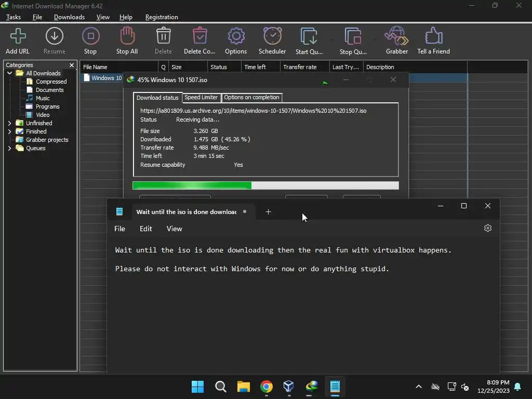Open VirtualBox from the taskbar
This screenshot has width=532, height=399.
pyautogui.click(x=289, y=387)
